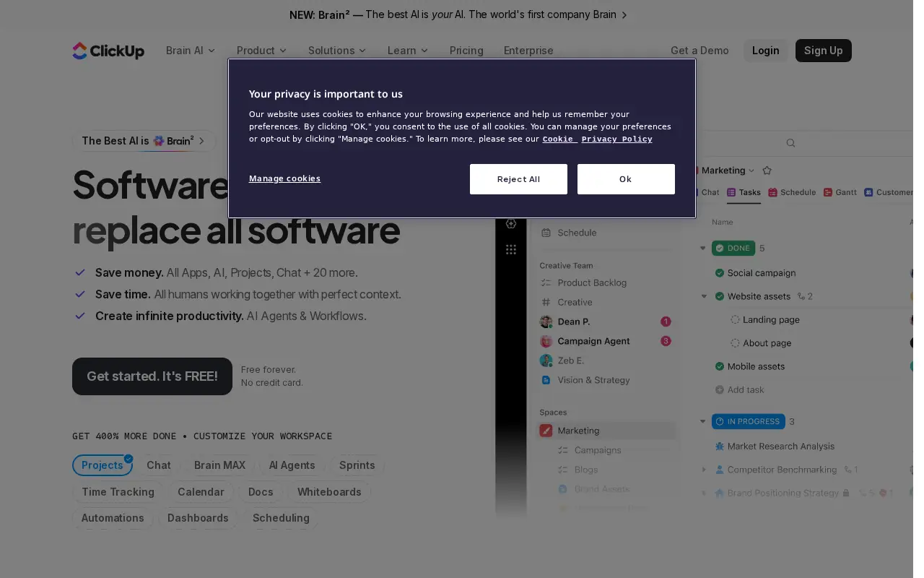Select the IN PROGRESS blue status badge
This screenshot has height=578, width=924.
(748, 421)
